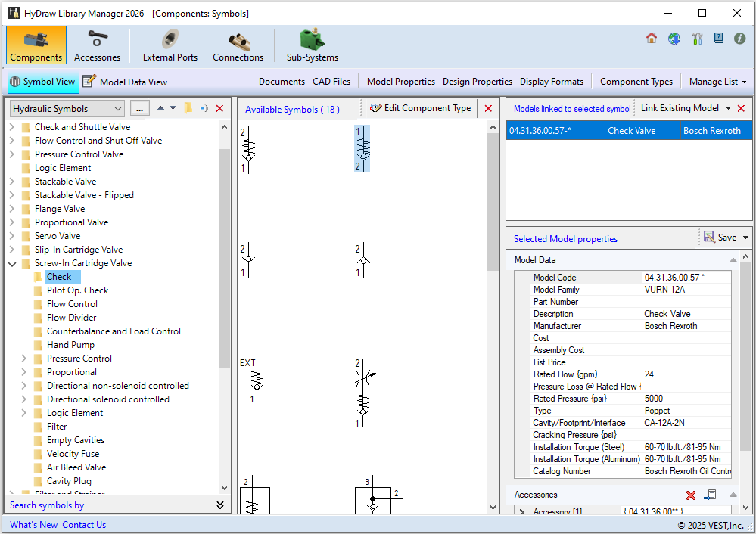Open the What's New link
Image resolution: width=756 pixels, height=534 pixels.
[x=34, y=525]
